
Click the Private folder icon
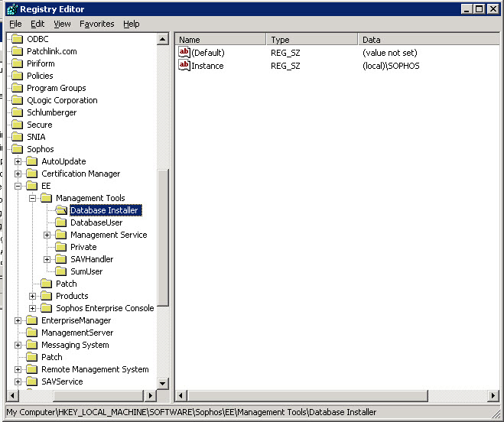tap(60, 247)
